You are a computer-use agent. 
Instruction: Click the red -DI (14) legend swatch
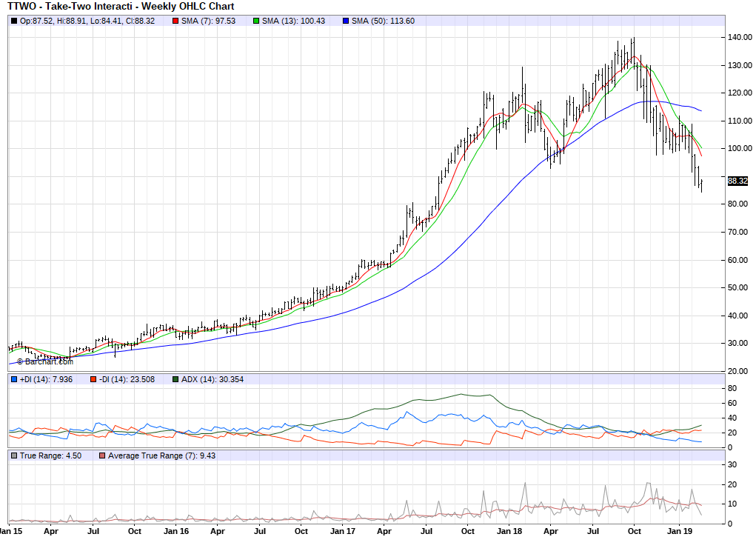point(93,379)
